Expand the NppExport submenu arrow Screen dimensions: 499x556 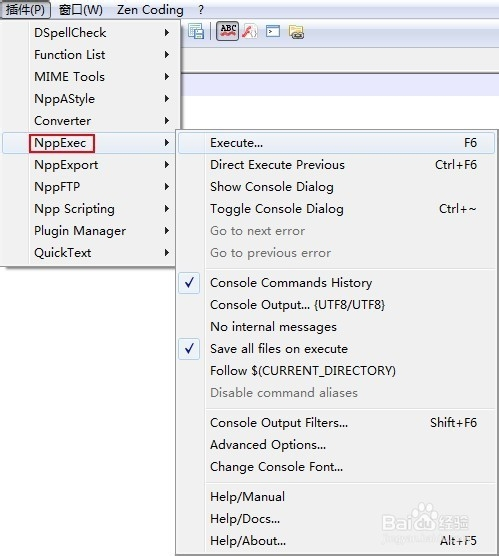(x=167, y=165)
